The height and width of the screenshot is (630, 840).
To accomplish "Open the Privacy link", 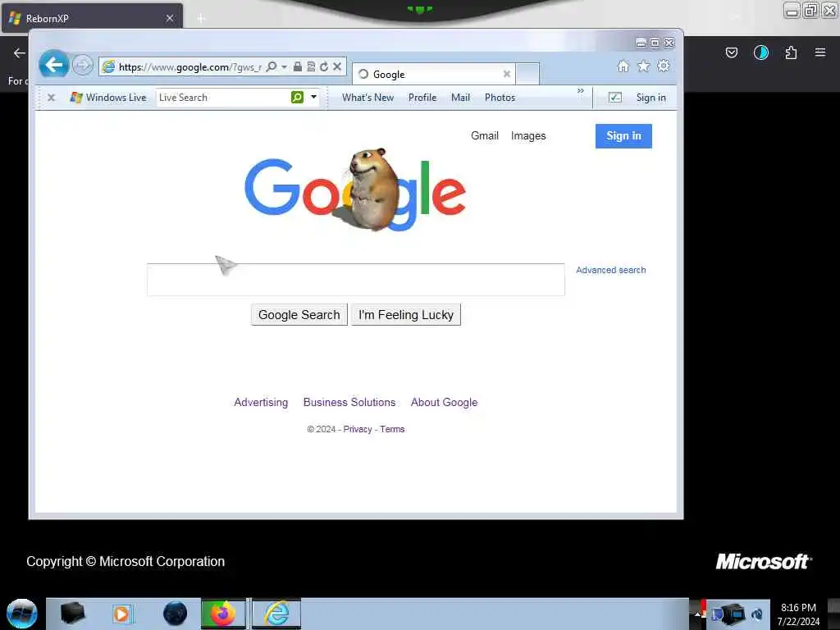I will 358,429.
